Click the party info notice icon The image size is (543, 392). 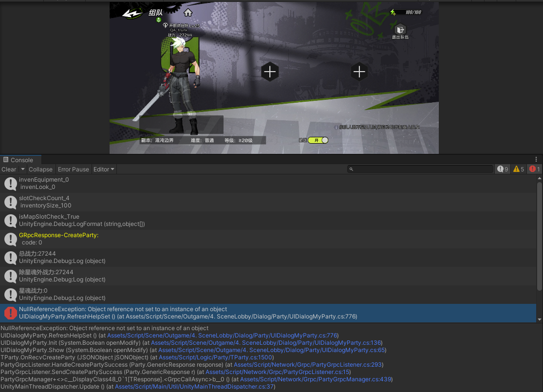(x=336, y=127)
